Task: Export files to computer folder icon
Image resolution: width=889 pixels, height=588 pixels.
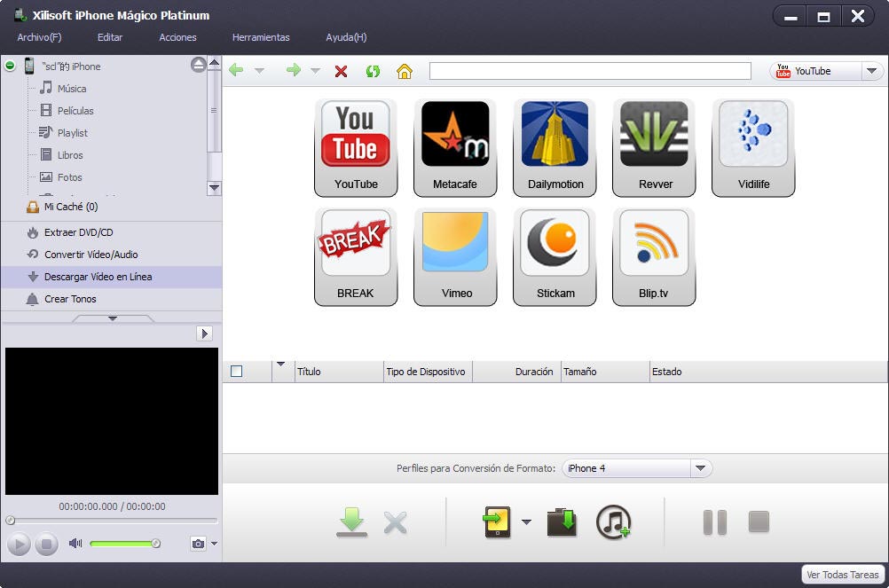Action: 562,522
